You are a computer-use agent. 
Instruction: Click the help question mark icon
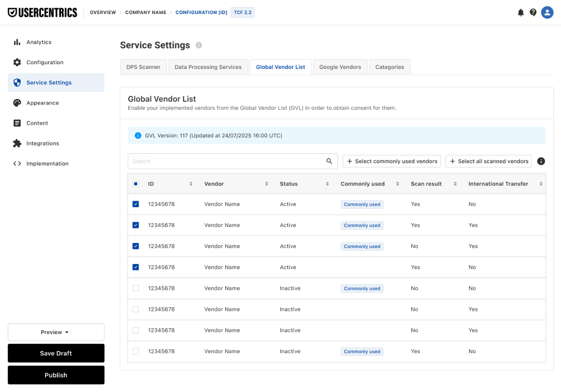tap(533, 13)
